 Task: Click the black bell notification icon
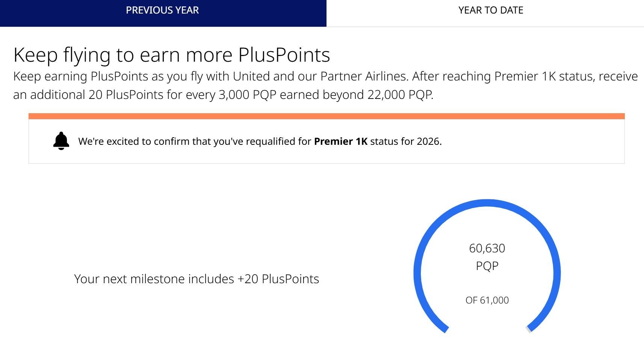(61, 141)
